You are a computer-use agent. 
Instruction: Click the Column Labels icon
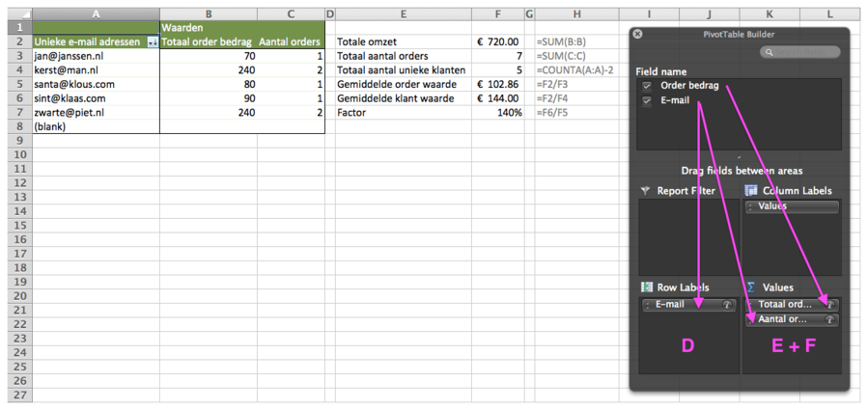[751, 191]
